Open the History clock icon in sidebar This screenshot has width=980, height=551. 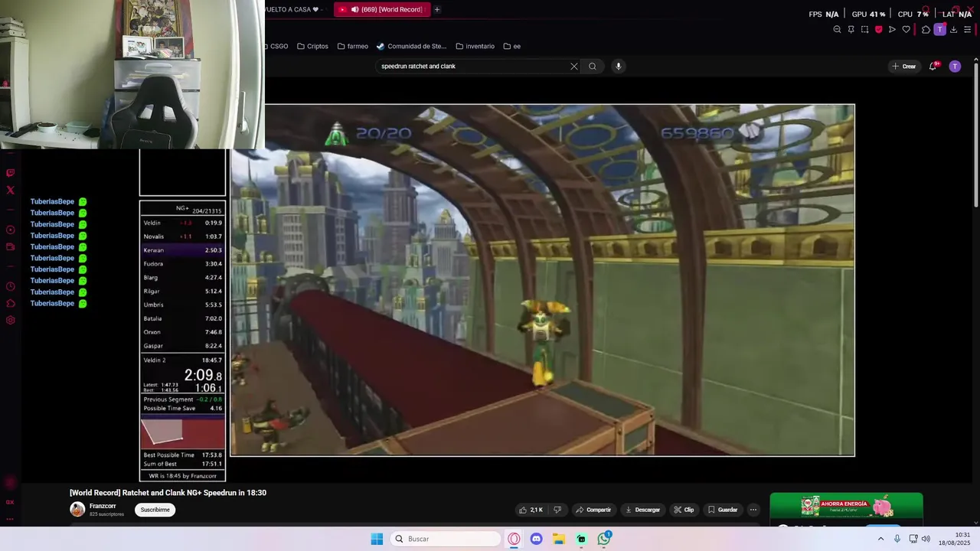11,286
